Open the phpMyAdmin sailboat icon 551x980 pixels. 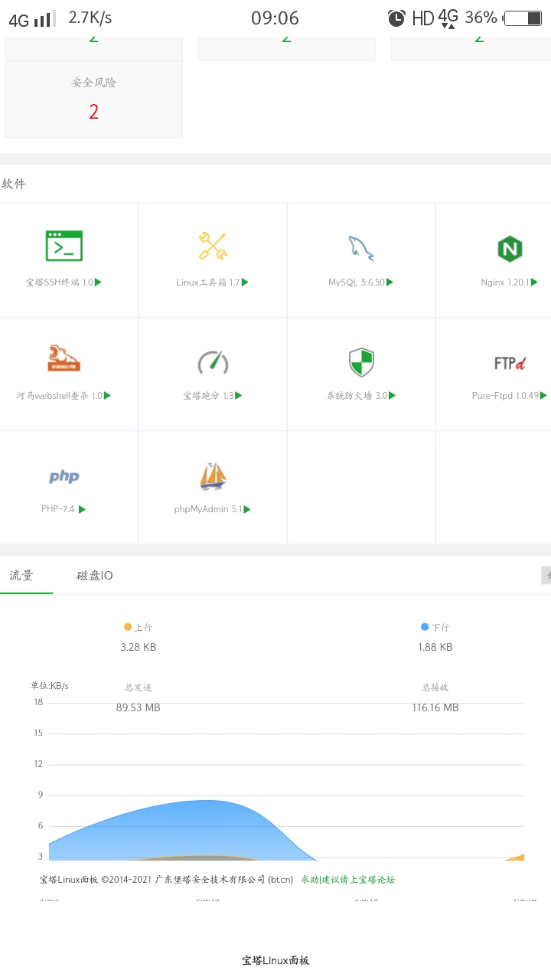point(213,476)
